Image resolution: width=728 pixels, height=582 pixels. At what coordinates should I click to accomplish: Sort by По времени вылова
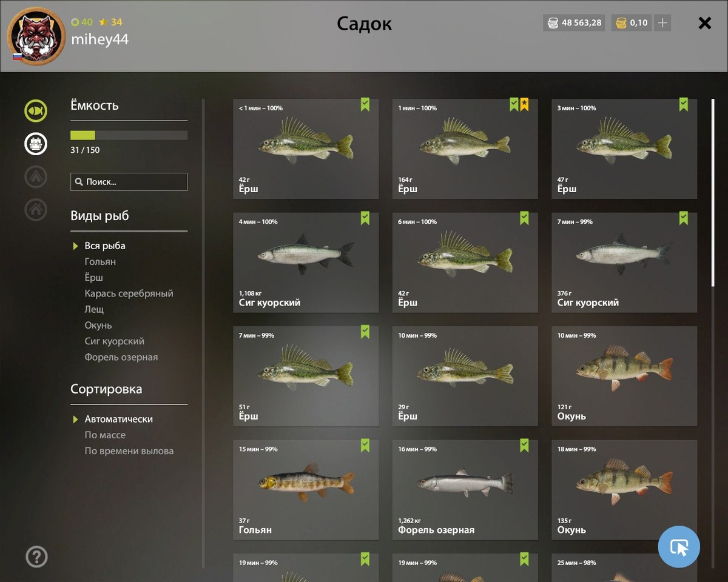pyautogui.click(x=129, y=450)
